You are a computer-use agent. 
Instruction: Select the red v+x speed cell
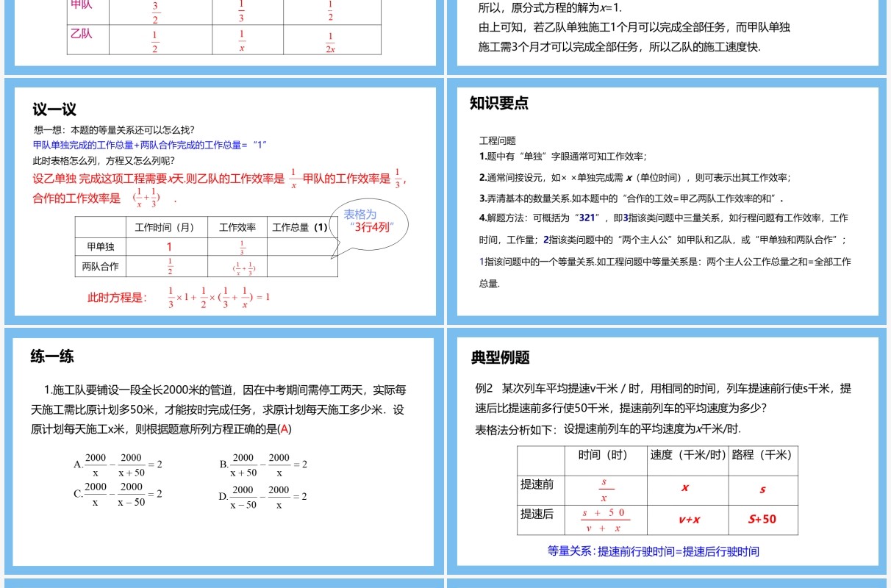(689, 520)
